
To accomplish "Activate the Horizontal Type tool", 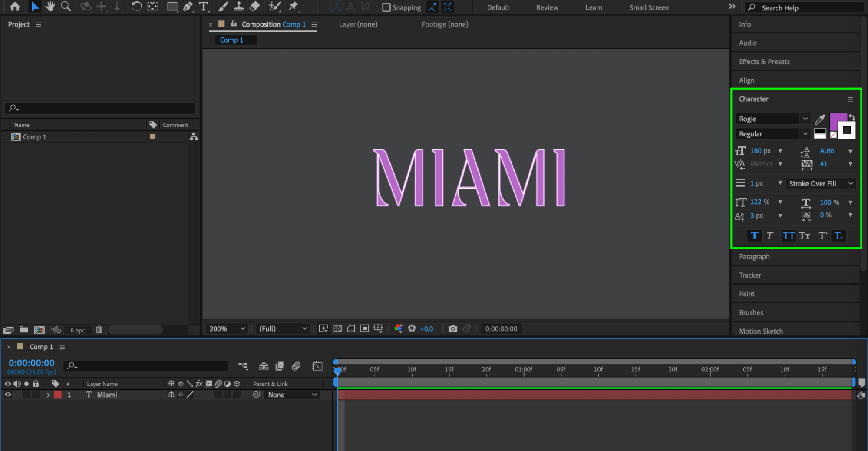I will 203,7.
